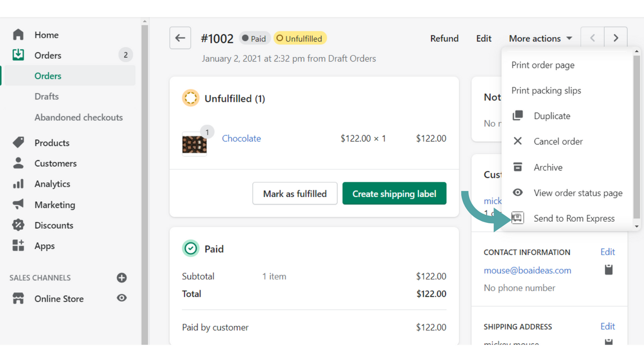
Task: Click the Duplicate icon in the actions menu
Action: pyautogui.click(x=518, y=115)
